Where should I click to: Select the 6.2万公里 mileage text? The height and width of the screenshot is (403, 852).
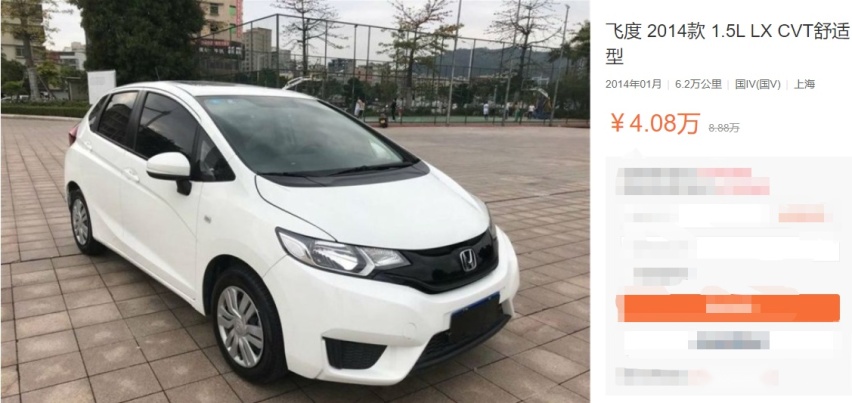[x=698, y=84]
